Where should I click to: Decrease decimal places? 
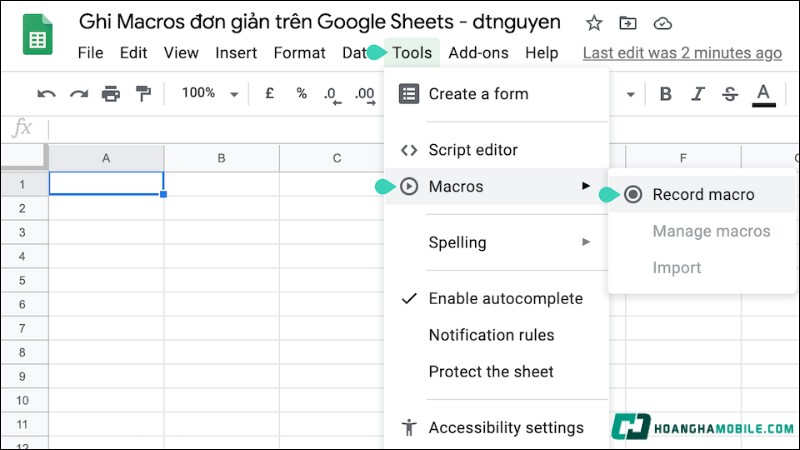(x=333, y=95)
